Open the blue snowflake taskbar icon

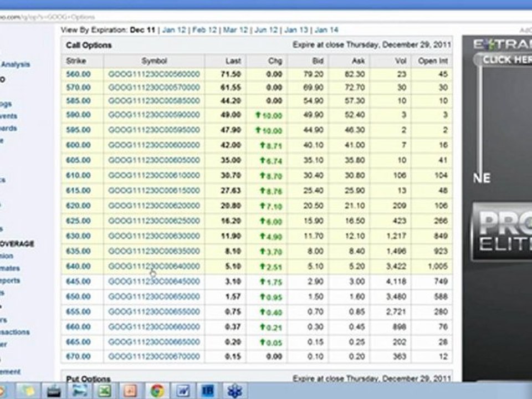(234, 391)
